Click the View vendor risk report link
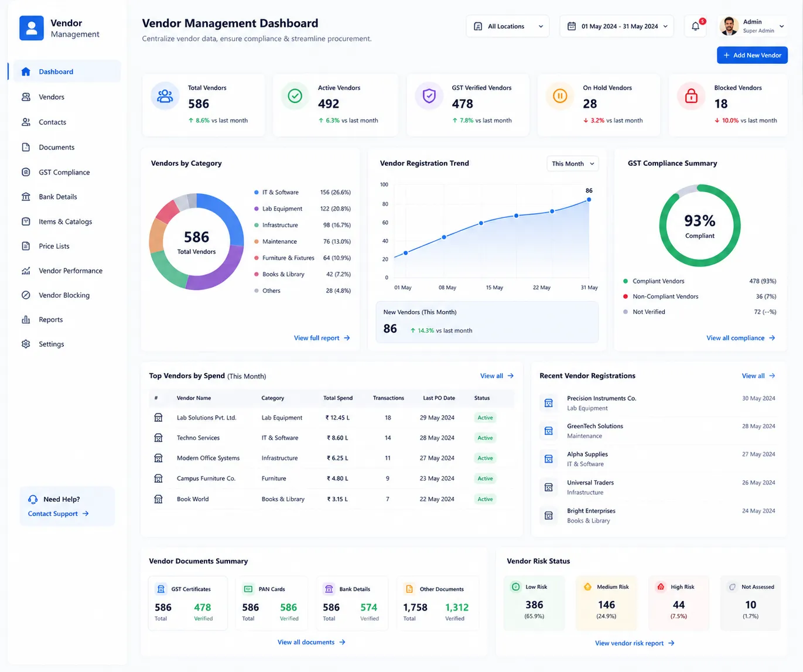The width and height of the screenshot is (803, 672). click(x=634, y=643)
